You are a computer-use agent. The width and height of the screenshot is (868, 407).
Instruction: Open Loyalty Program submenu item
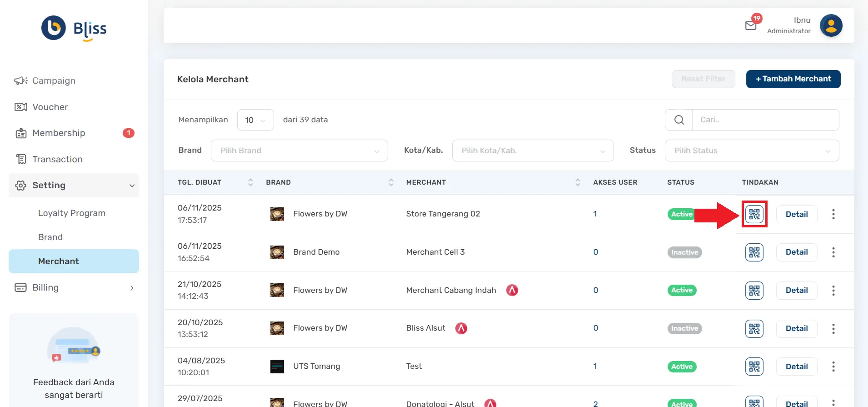(x=72, y=213)
